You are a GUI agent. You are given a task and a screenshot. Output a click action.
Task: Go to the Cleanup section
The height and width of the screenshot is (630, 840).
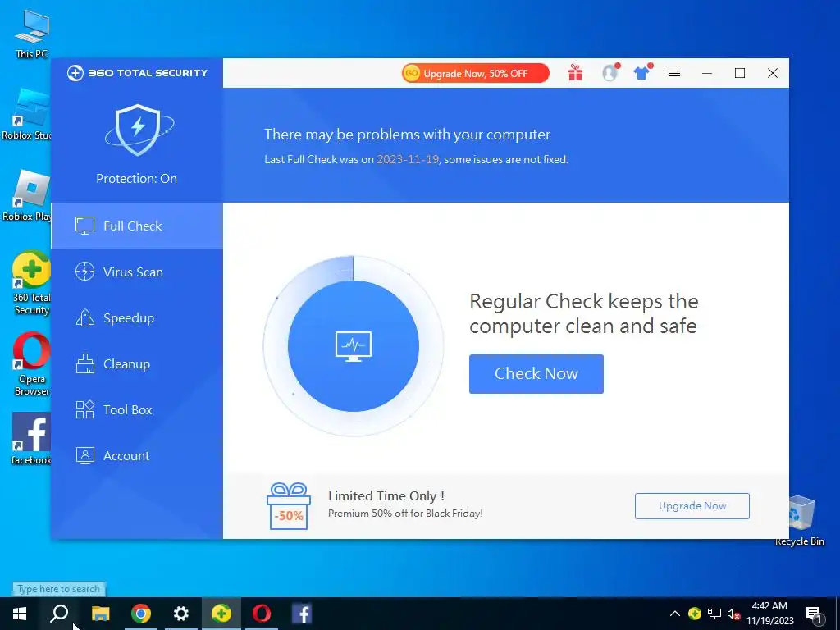pos(137,363)
